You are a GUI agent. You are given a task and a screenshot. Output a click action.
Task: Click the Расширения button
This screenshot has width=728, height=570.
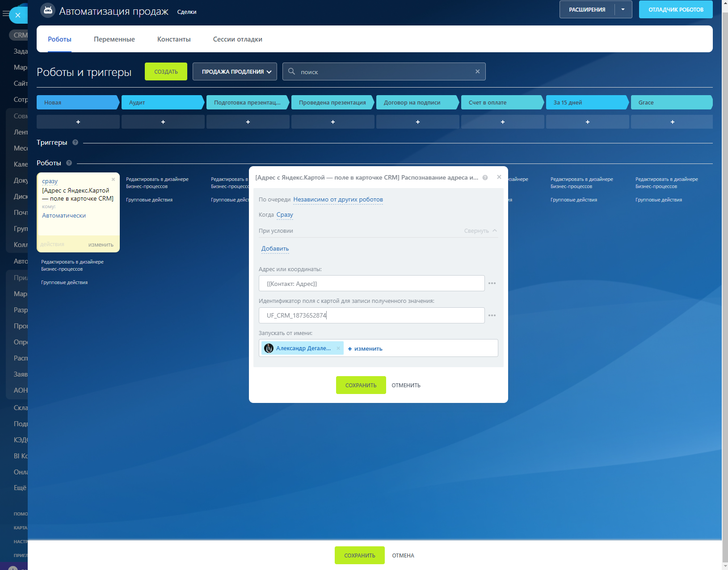[587, 9]
